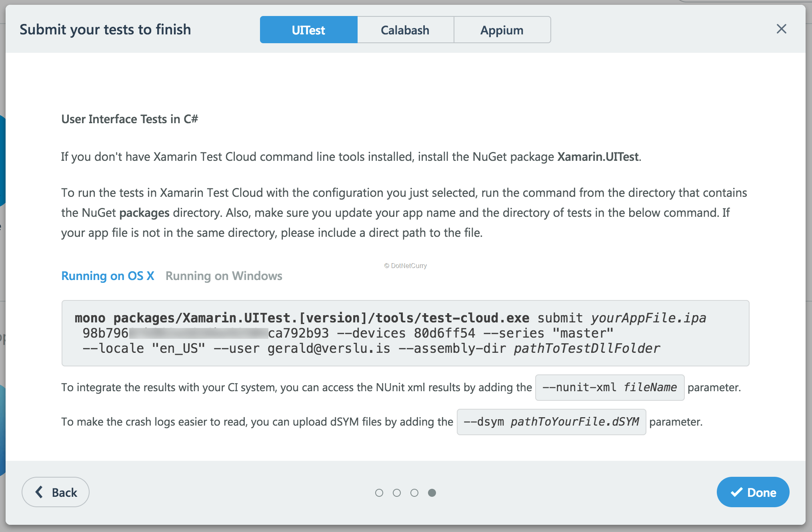The height and width of the screenshot is (532, 812).
Task: Switch to the Calabash tab
Action: pyautogui.click(x=405, y=30)
